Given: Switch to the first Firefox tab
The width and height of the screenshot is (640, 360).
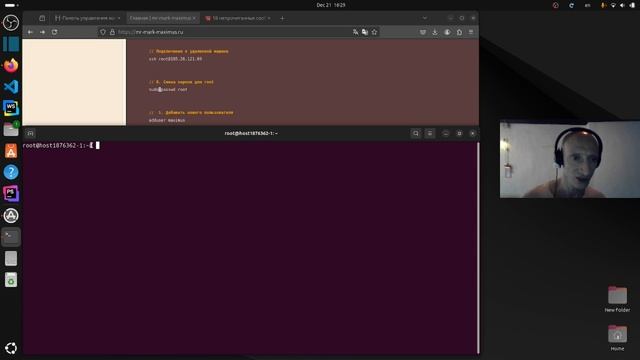Looking at the screenshot, I should pos(87,18).
